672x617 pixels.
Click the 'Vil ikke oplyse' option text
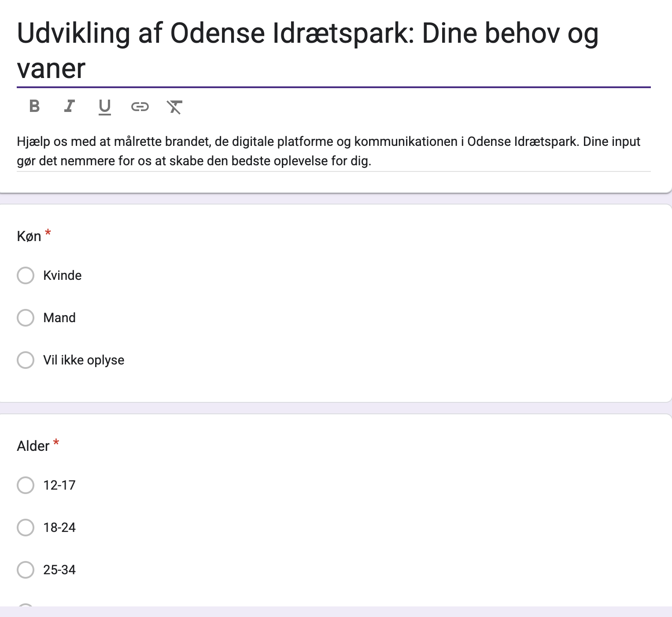pyautogui.click(x=84, y=360)
